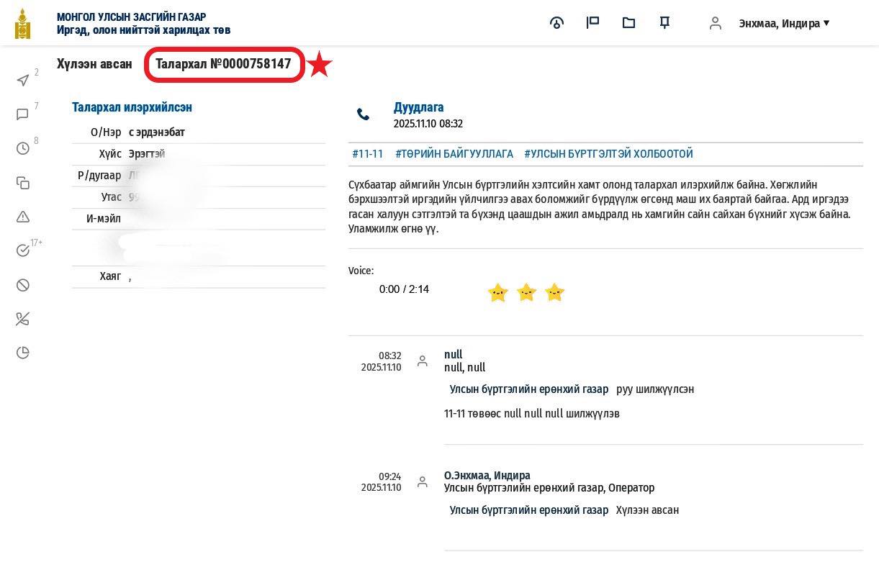The width and height of the screenshot is (879, 588).
Task: Click the flag icon in top header
Action: pos(592,23)
